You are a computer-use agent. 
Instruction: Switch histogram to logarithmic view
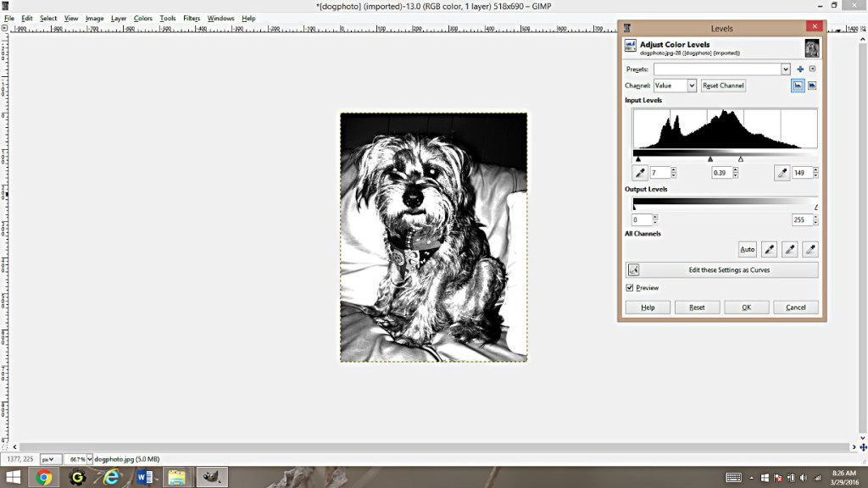(813, 85)
